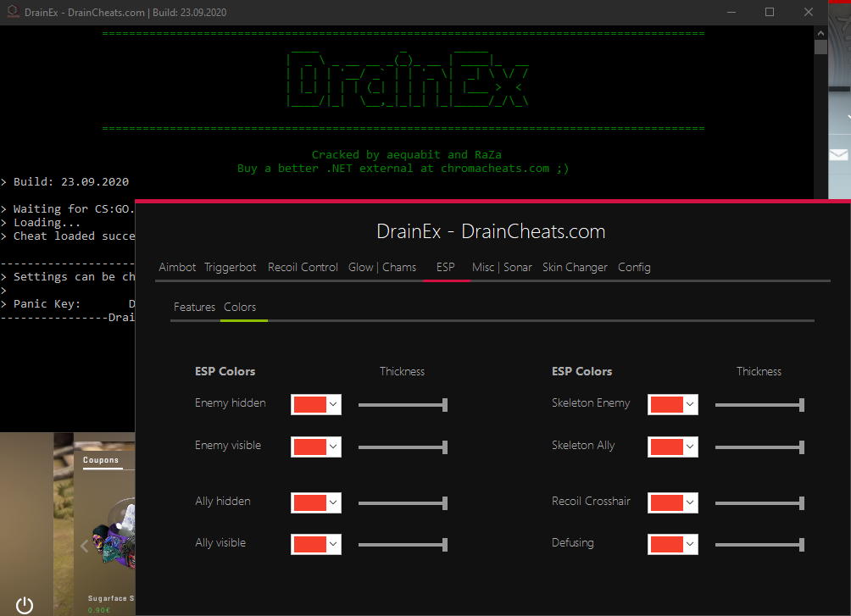Click the Enemy hidden thickness slider handle

[x=445, y=405]
